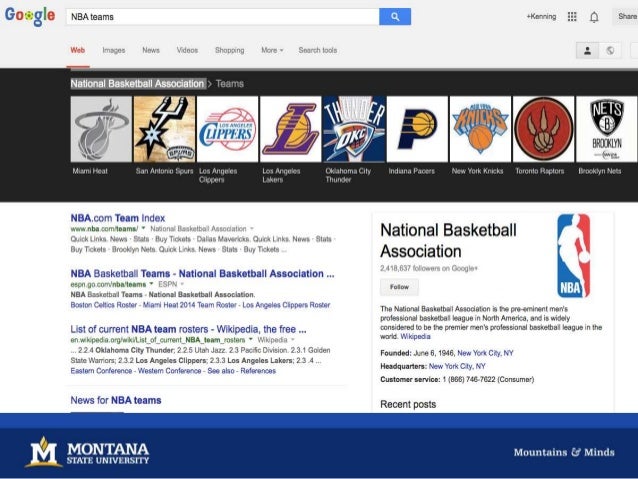The height and width of the screenshot is (479, 638).
Task: Click New York City link beside Founded
Action: [x=485, y=353]
